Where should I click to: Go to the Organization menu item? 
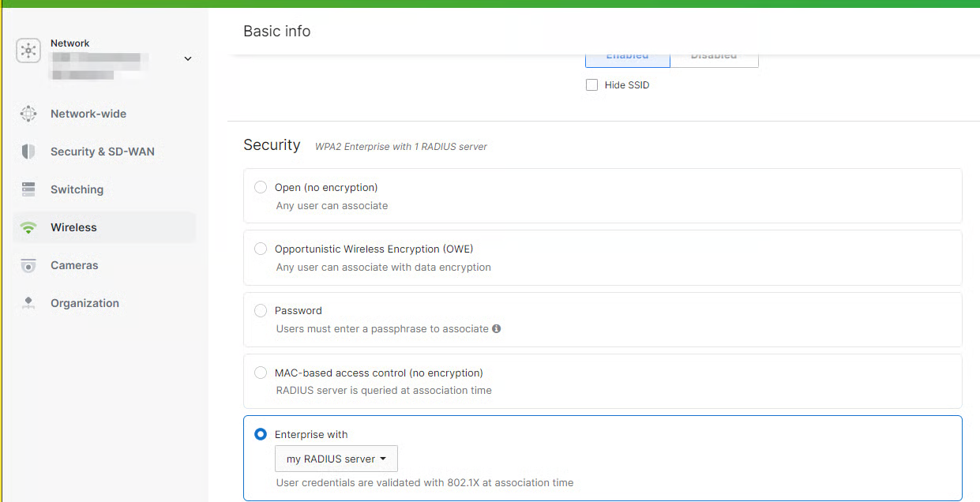[x=84, y=303]
